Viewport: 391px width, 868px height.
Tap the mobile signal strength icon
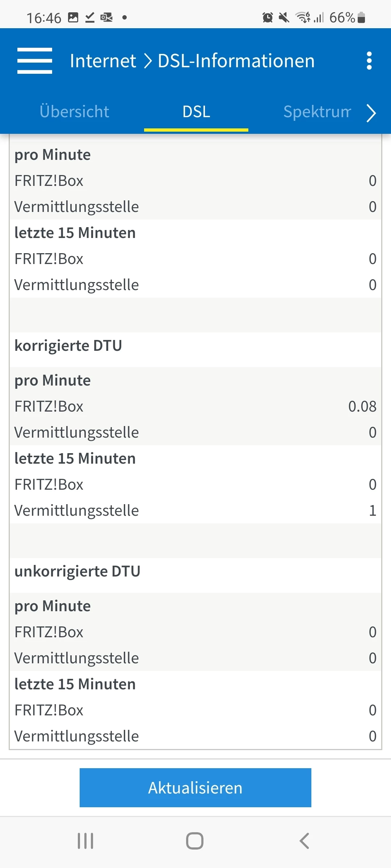click(319, 17)
